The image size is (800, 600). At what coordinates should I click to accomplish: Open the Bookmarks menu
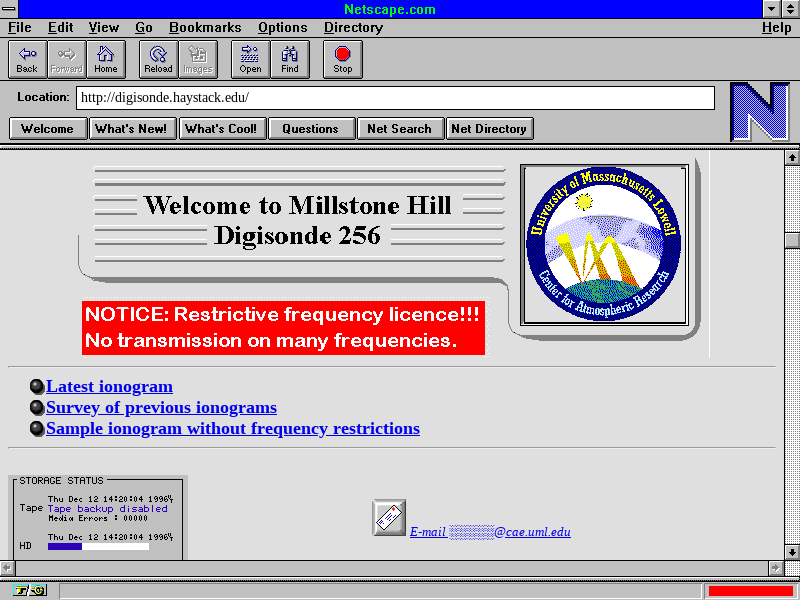[x=204, y=28]
